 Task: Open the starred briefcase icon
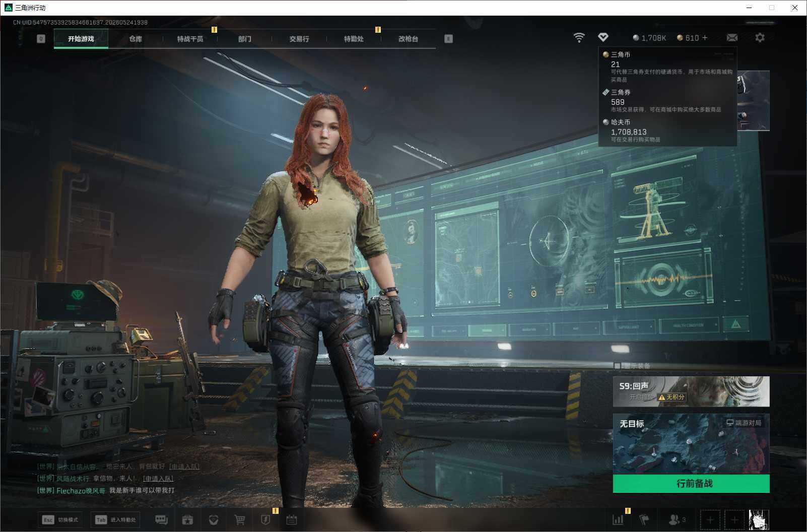pyautogui.click(x=187, y=520)
